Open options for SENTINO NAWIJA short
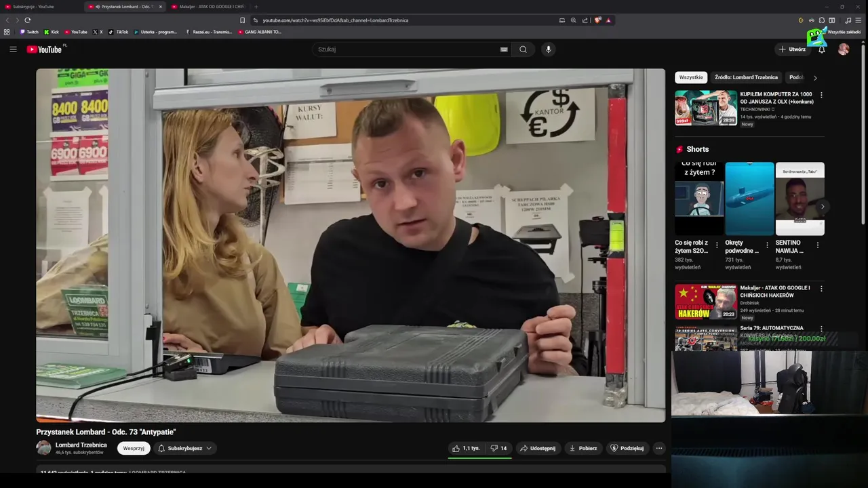Viewport: 868px width, 488px height. click(x=818, y=245)
